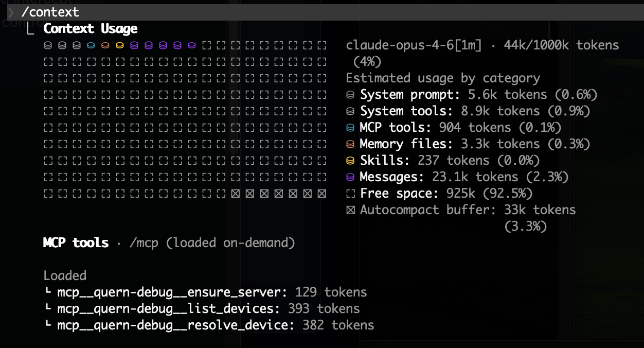Toggle the first System prompt grid cell
Viewport: 644px width, 348px height.
[47, 45]
